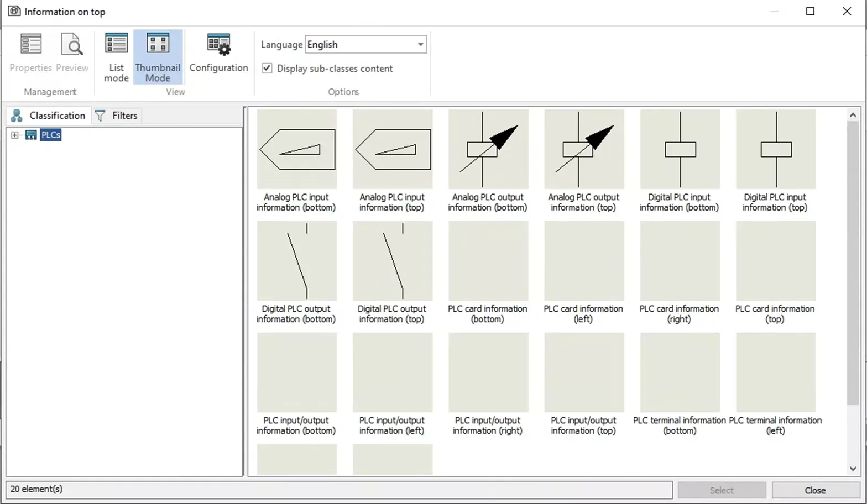Click the scrollbar down arrow
867x504 pixels.
[853, 469]
